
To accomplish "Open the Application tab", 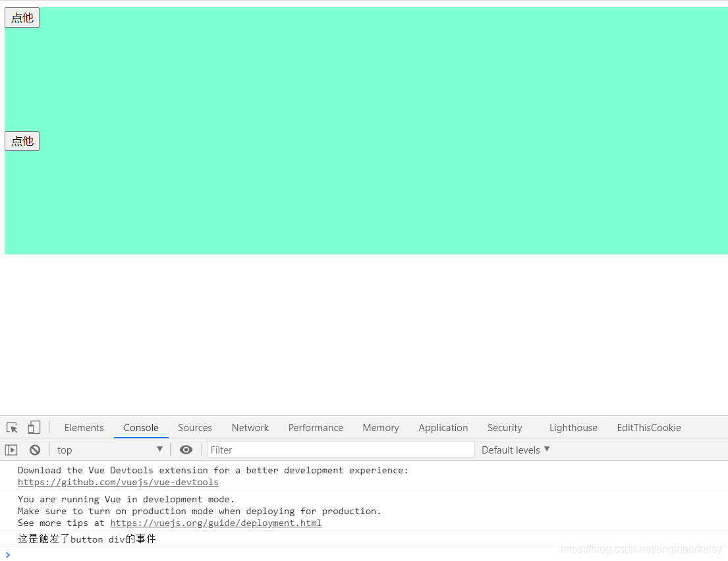I will (x=443, y=428).
